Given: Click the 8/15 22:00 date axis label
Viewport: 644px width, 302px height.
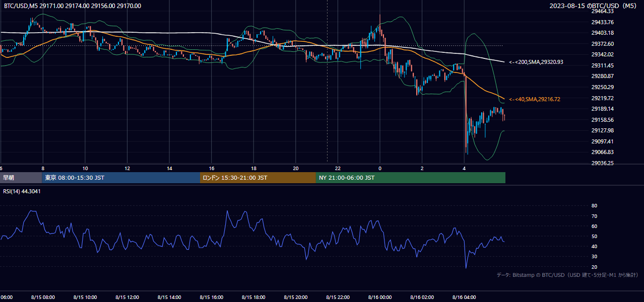Looking at the screenshot, I should [x=338, y=297].
